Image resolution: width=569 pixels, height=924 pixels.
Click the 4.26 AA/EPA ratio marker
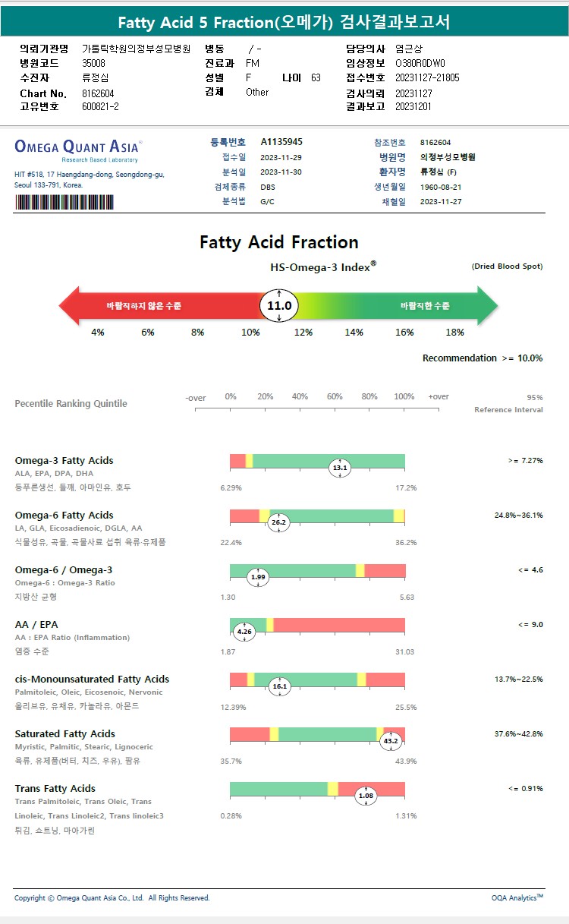[x=244, y=632]
